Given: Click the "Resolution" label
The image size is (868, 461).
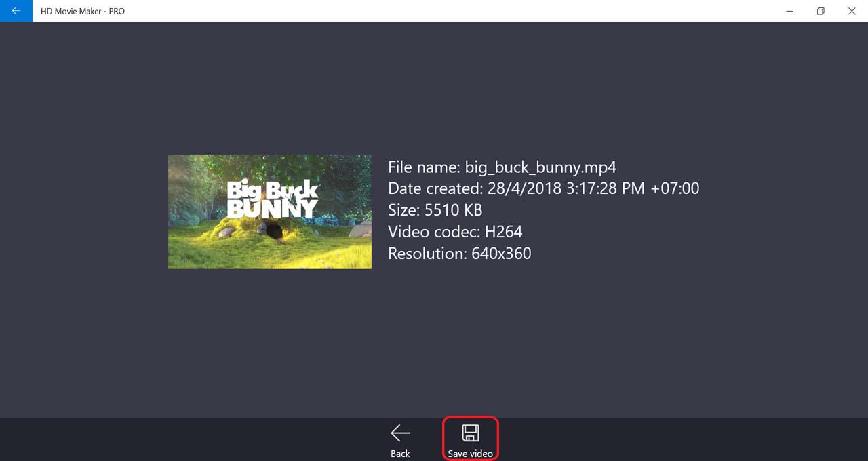Looking at the screenshot, I should click(426, 254).
